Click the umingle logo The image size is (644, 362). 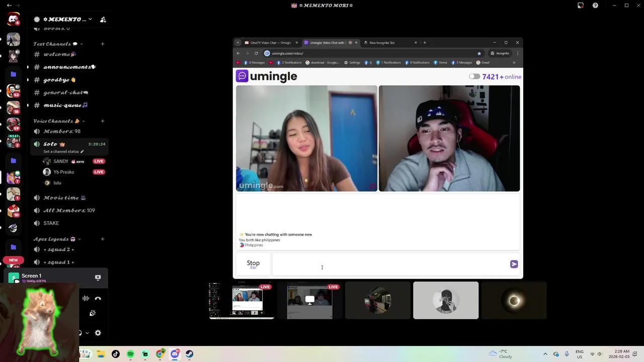267,76
